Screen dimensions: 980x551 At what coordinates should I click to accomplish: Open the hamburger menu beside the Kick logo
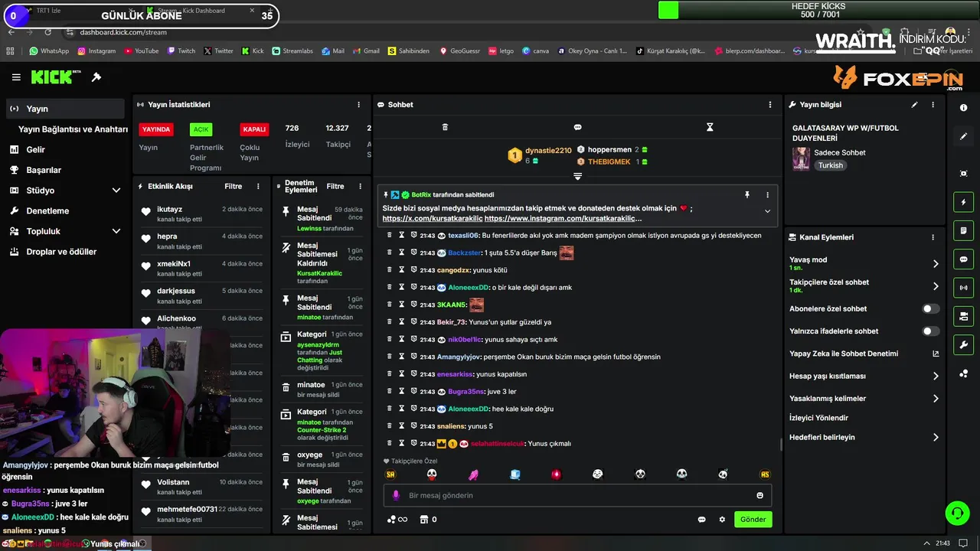tap(16, 77)
